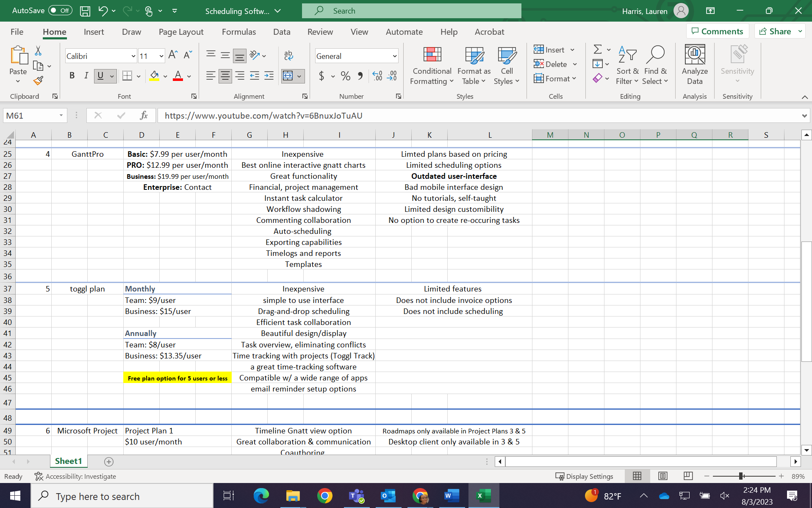Switch to Page Layout view in status bar
The image size is (812, 508).
tap(663, 476)
